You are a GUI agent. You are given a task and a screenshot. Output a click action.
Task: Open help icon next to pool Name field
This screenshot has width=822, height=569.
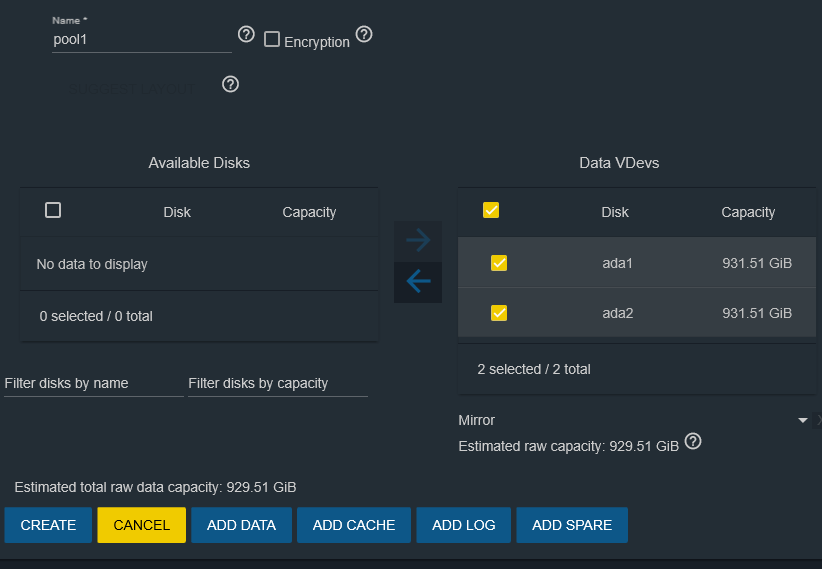[246, 35]
